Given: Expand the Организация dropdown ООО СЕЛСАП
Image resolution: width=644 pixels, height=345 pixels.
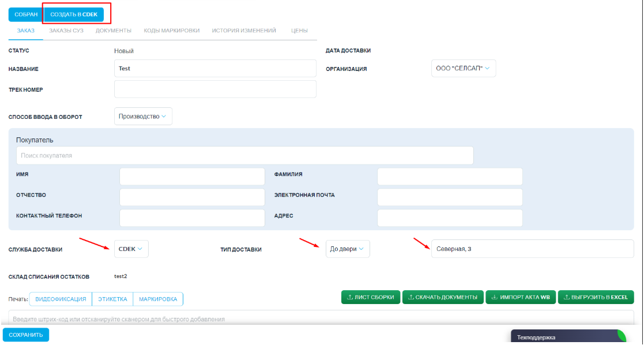Looking at the screenshot, I should click(463, 68).
